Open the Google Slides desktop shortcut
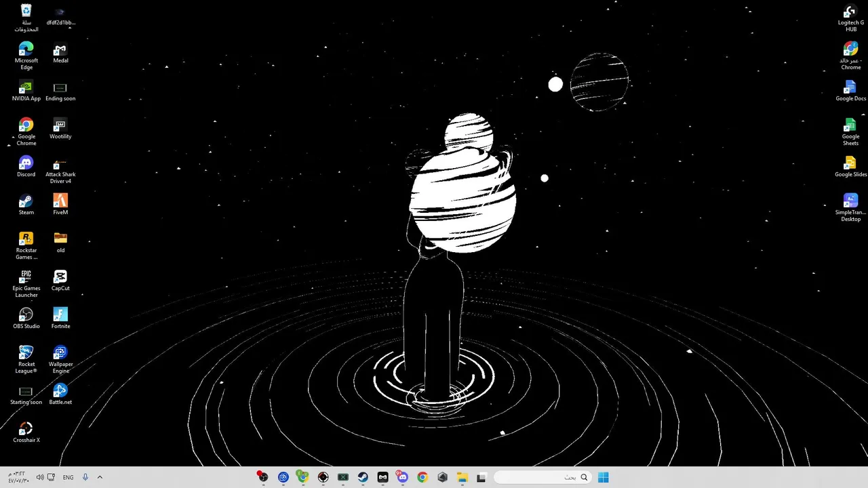The height and width of the screenshot is (488, 868). click(850, 167)
